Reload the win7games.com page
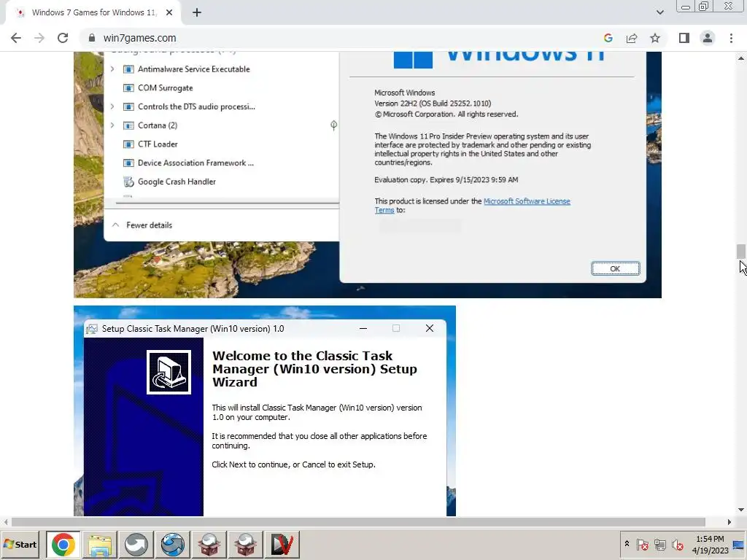Screen dimensions: 747x560 [x=63, y=38]
